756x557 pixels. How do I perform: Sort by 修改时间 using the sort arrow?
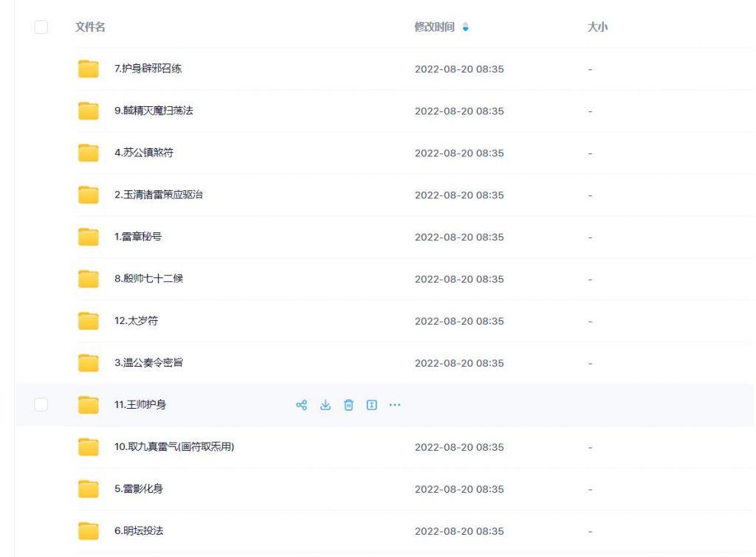(x=465, y=27)
